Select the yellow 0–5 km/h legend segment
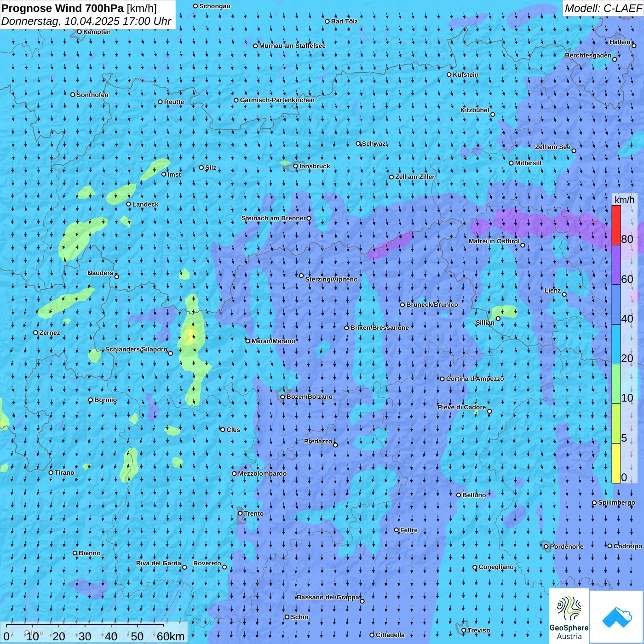Image resolution: width=644 pixels, height=644 pixels. (616, 463)
